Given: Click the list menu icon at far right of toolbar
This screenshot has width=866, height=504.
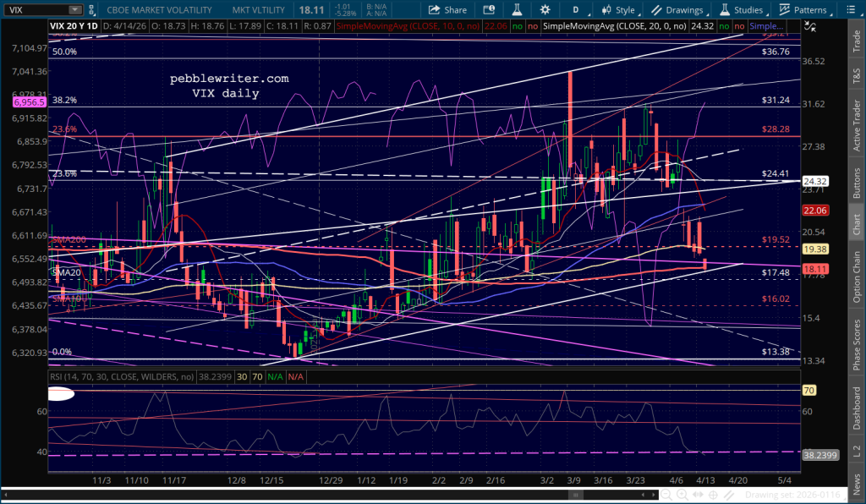Looking at the screenshot, I should [x=854, y=10].
